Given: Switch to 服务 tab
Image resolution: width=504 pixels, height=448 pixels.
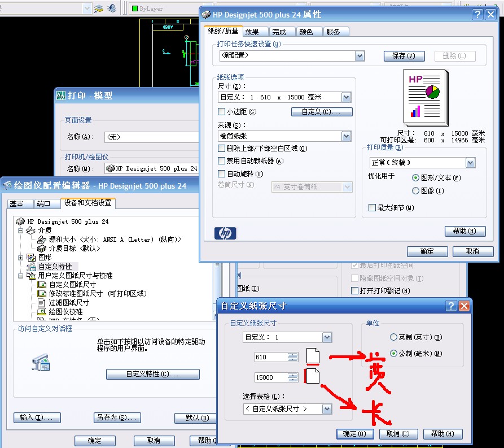Looking at the screenshot, I should [336, 32].
